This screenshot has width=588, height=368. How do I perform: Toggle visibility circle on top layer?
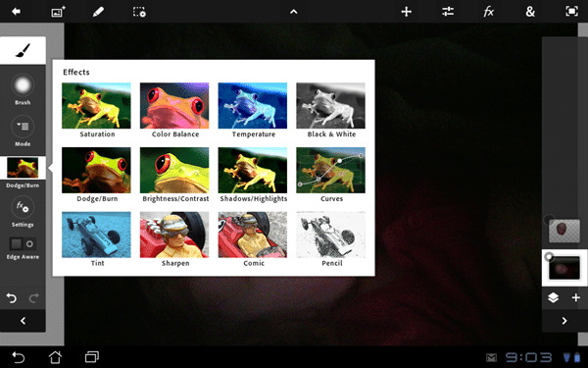tap(549, 219)
